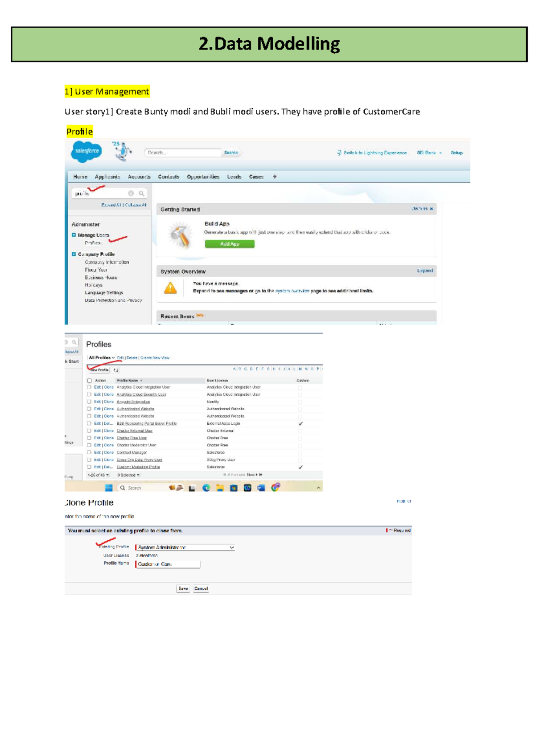Open the Windows Start menu icon

[109, 488]
